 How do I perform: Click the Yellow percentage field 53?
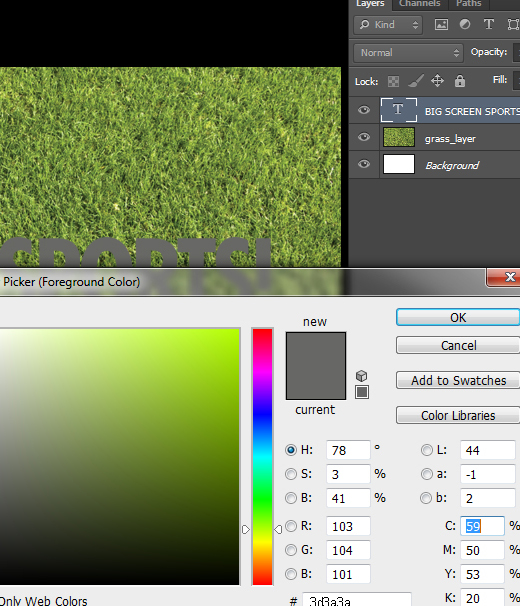(x=482, y=574)
